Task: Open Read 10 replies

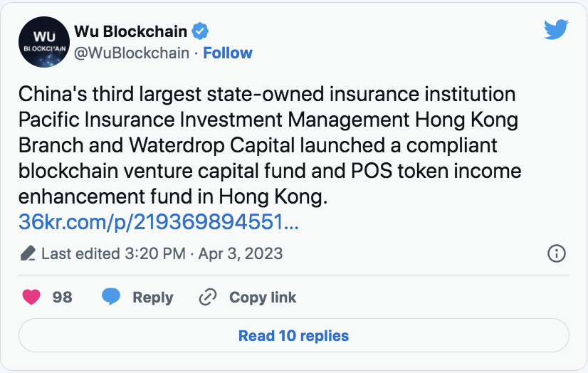Action: (293, 335)
